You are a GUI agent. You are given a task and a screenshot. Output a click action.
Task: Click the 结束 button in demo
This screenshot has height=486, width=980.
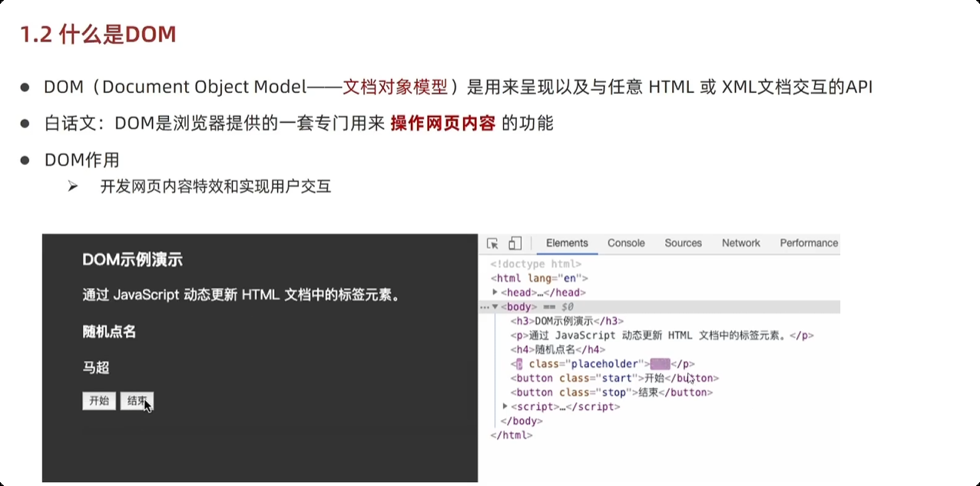(137, 401)
